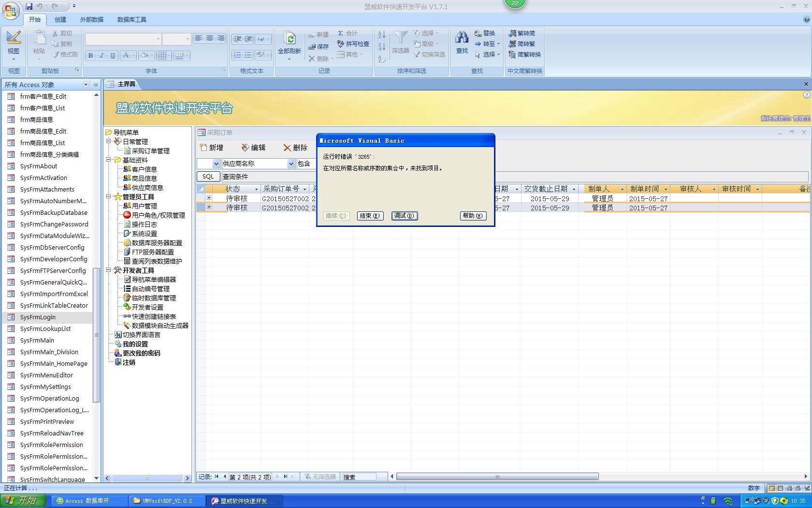Collapse 基础资料 node in navigation tree
The image size is (812, 508).
109,160
